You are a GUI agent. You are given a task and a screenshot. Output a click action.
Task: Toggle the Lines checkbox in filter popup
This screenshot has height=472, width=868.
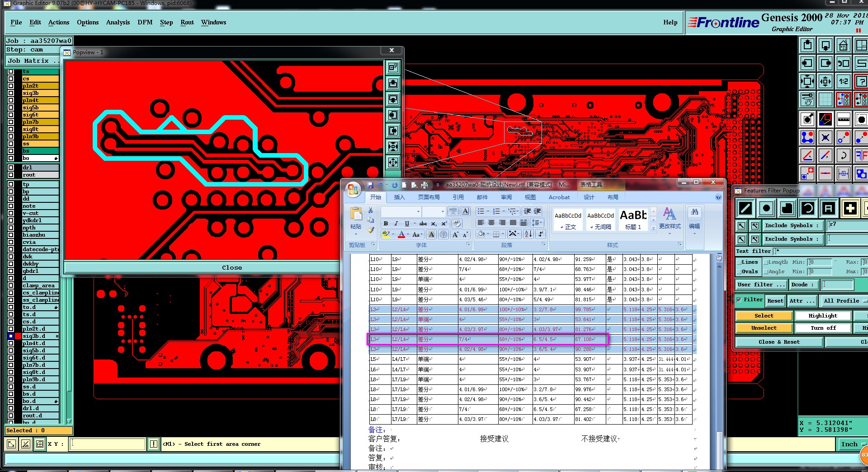coord(739,262)
